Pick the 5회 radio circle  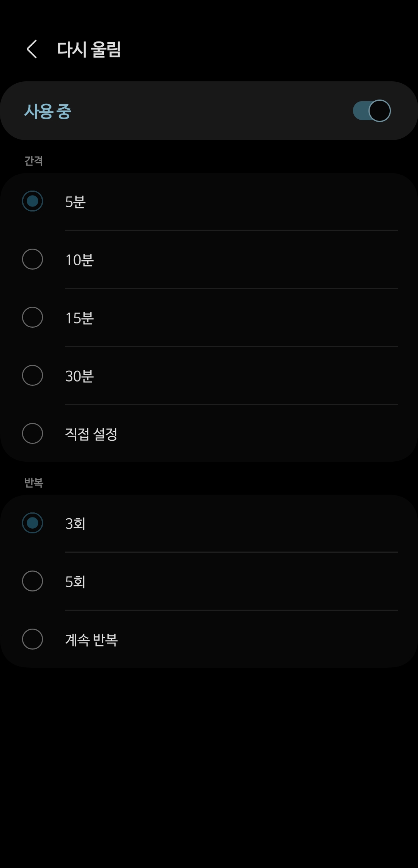coord(33,581)
